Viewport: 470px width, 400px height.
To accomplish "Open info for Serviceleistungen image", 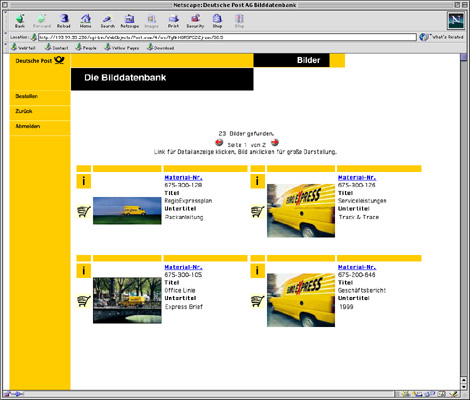I will pyautogui.click(x=257, y=181).
